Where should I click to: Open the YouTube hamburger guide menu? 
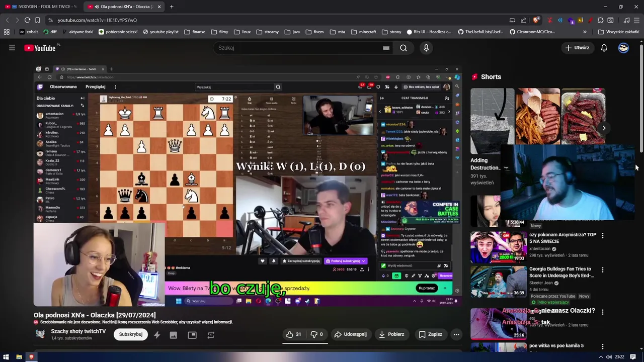12,48
